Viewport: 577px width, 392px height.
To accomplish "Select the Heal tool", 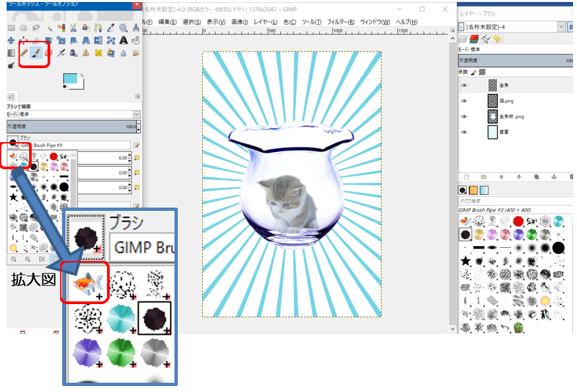I will click(98, 53).
